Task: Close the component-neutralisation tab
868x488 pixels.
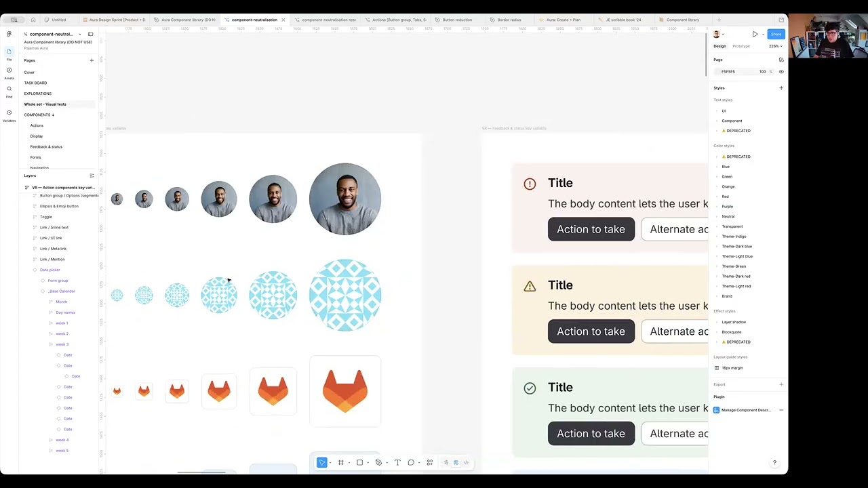Action: (x=283, y=20)
